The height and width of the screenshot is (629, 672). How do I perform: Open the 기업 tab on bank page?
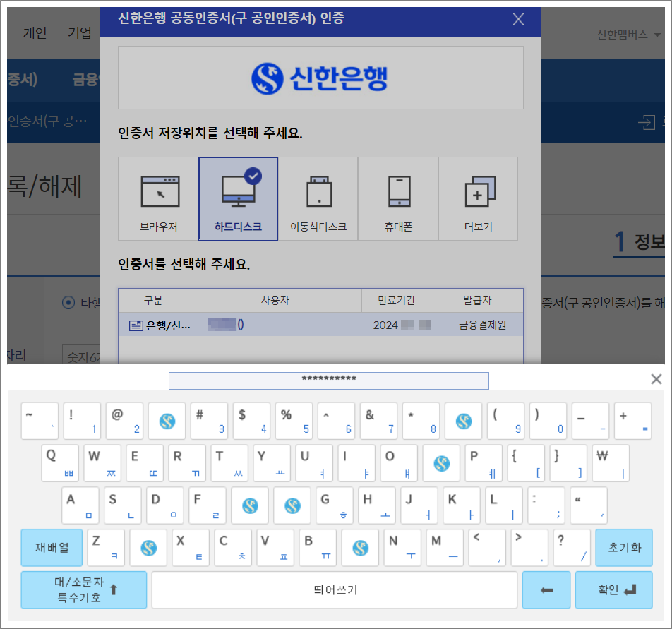tap(80, 32)
